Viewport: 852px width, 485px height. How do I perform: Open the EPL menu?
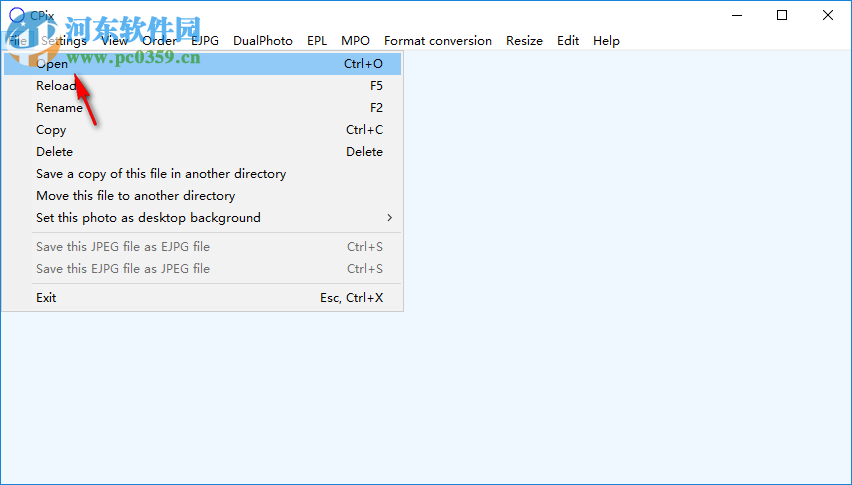pos(317,41)
